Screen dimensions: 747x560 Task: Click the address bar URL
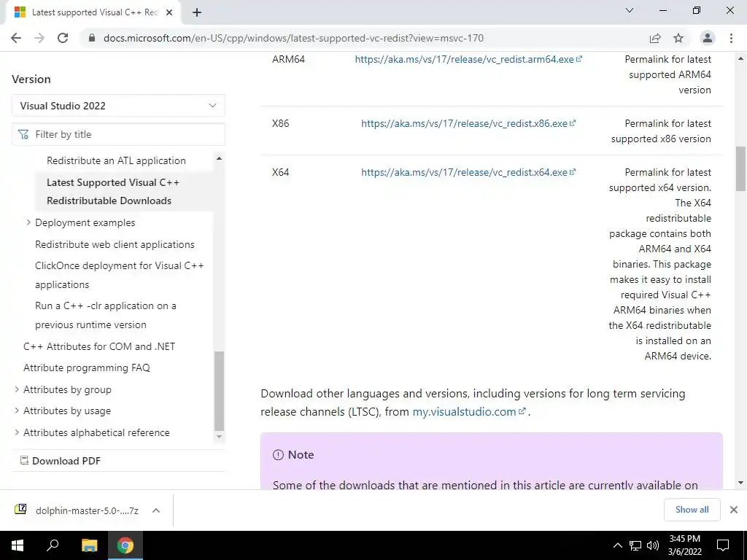(293, 38)
